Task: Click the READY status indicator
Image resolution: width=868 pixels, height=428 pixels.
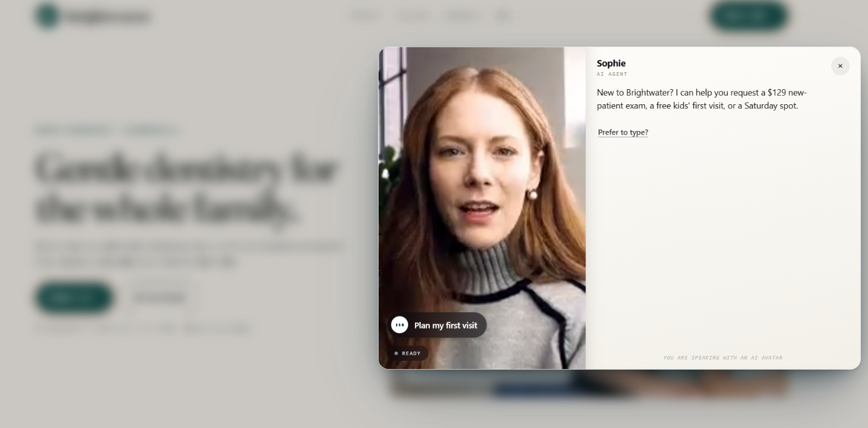Action: 408,353
